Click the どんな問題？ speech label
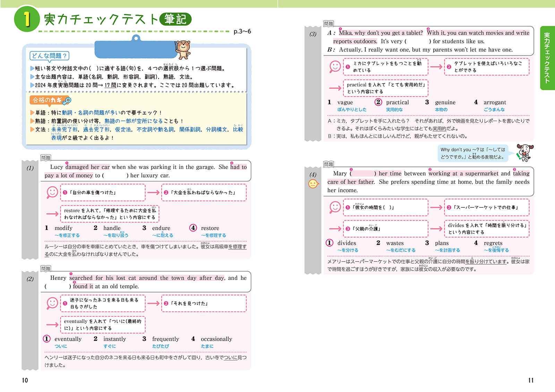This screenshot has height=392, width=555. [x=49, y=56]
